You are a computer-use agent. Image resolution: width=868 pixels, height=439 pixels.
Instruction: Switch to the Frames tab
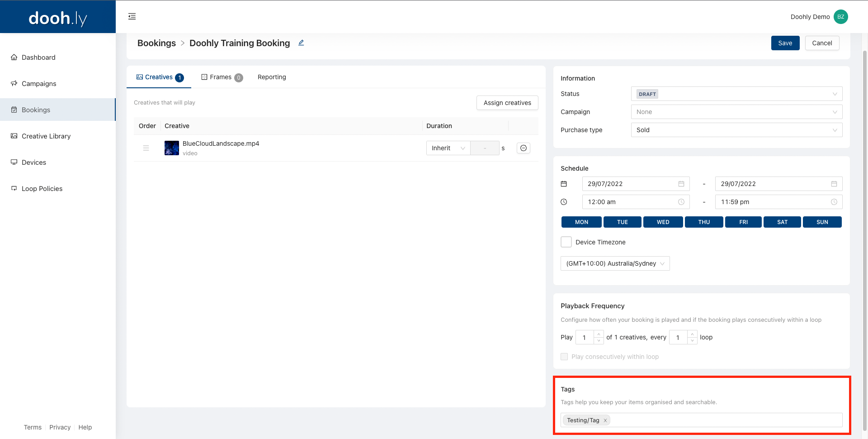point(222,77)
